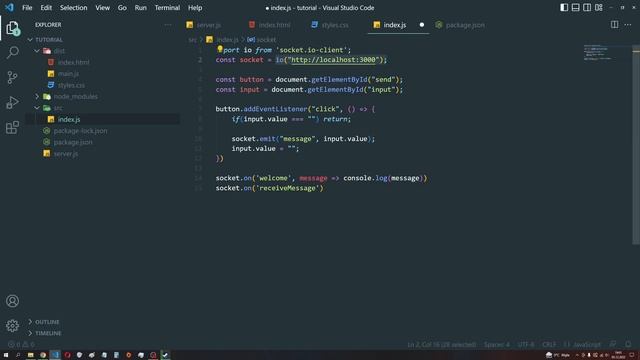
Task: Open the Go menu
Action: pos(122,7)
